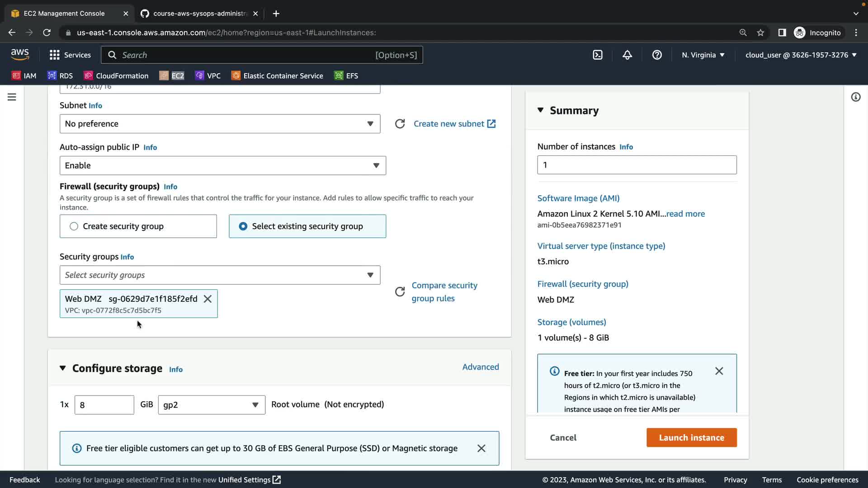Image resolution: width=868 pixels, height=488 pixels.
Task: Remove the Web DMZ security group
Action: 208,299
